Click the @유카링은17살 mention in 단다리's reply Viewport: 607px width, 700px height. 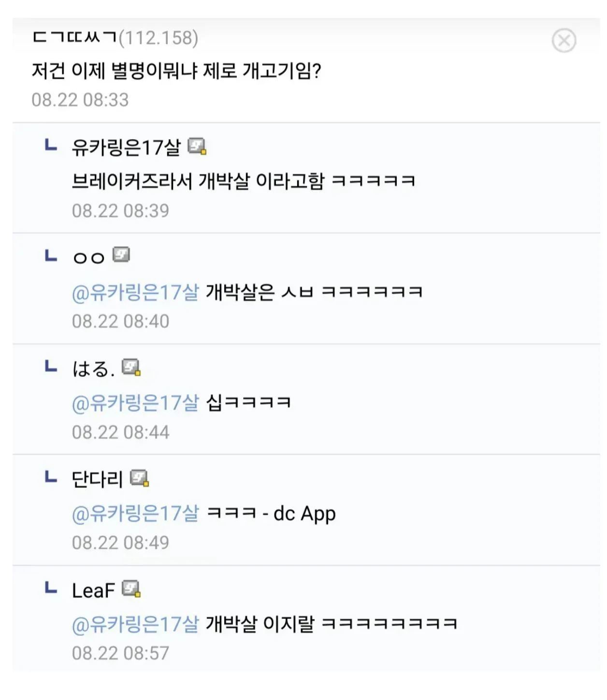point(135,514)
